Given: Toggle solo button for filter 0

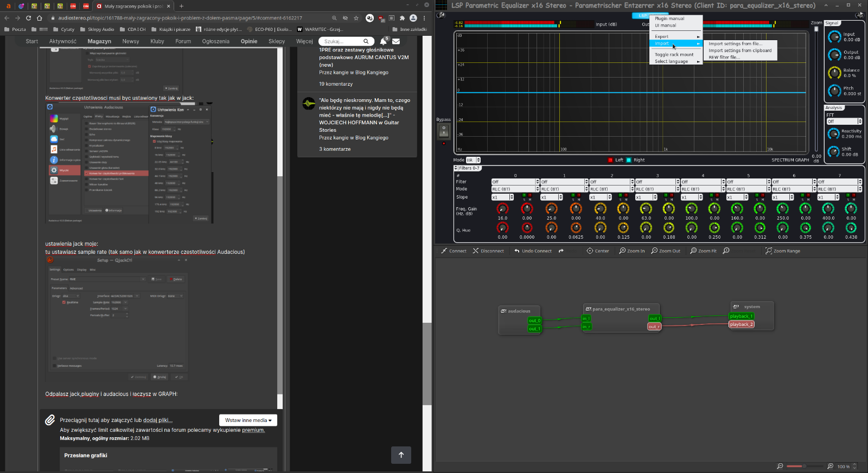Looking at the screenshot, I should coord(524,196).
